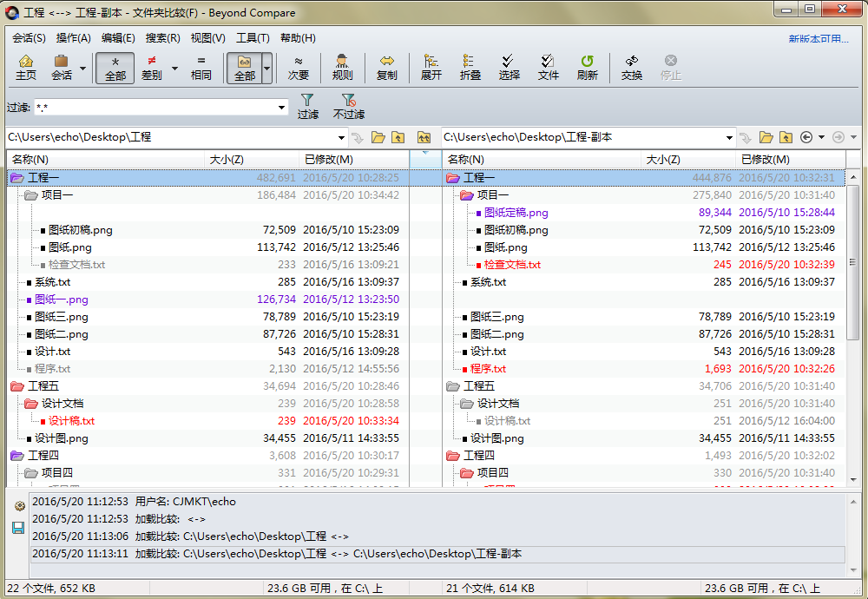Collapse the left 工程五 folder

16,385
